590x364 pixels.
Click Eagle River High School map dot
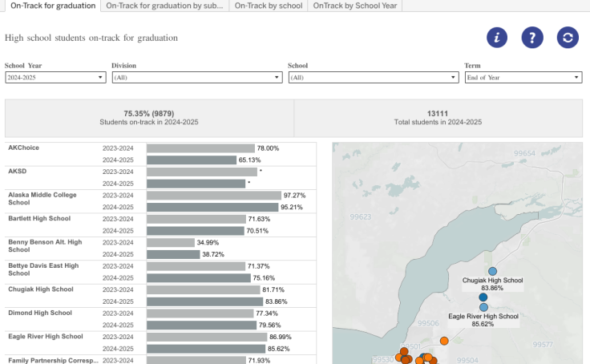483,307
